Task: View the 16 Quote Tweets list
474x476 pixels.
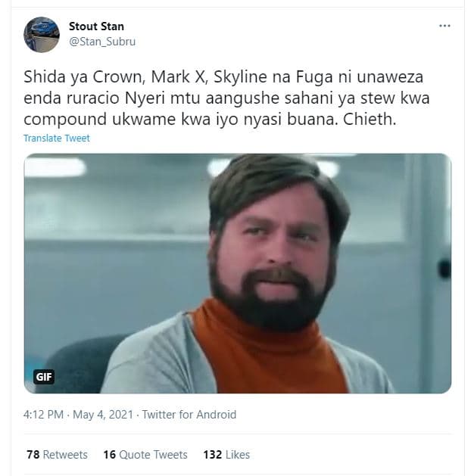Action: point(145,455)
